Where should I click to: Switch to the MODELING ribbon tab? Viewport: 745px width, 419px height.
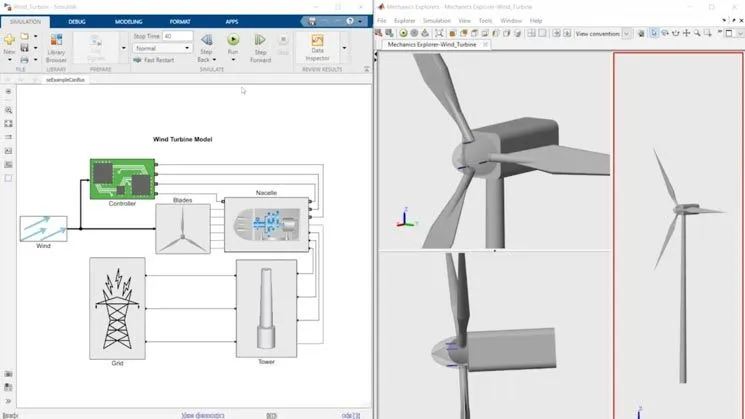[128, 21]
